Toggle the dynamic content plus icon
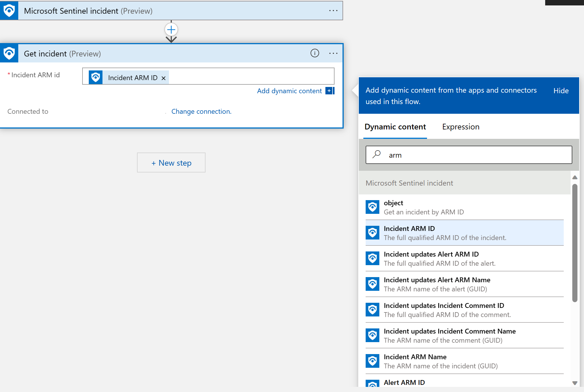This screenshot has width=584, height=392. pos(330,91)
